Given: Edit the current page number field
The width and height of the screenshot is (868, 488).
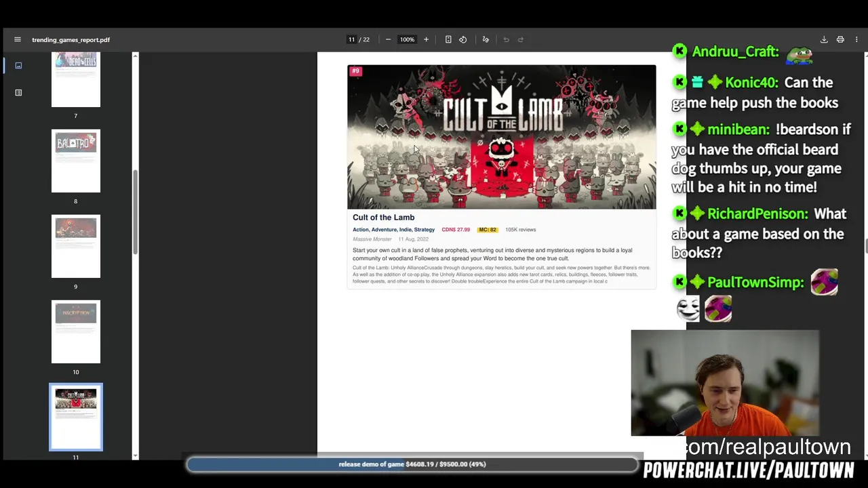Looking at the screenshot, I should click(351, 39).
